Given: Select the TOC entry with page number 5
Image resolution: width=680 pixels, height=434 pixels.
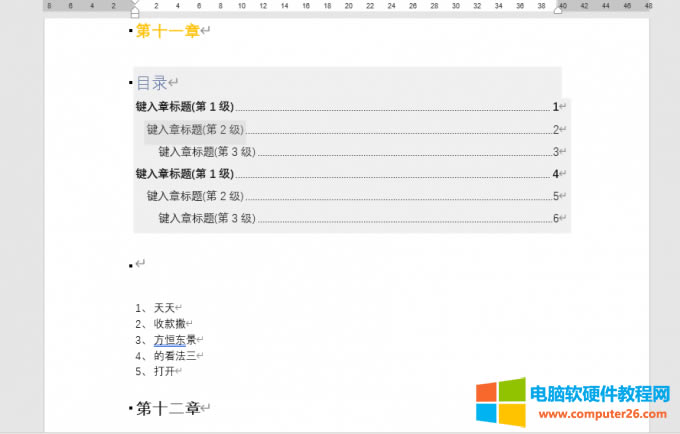Looking at the screenshot, I should (195, 196).
